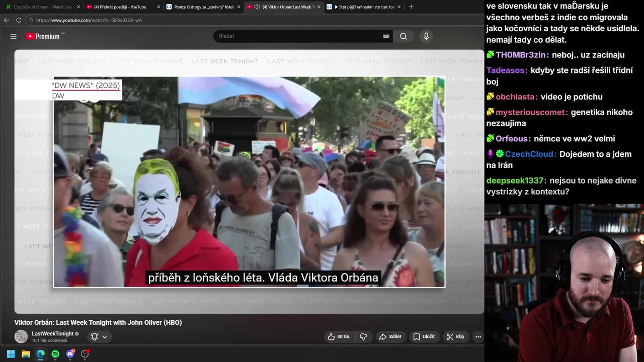Dislike the video with thumbs-down
Image resolution: width=644 pixels, height=362 pixels.
tap(363, 337)
